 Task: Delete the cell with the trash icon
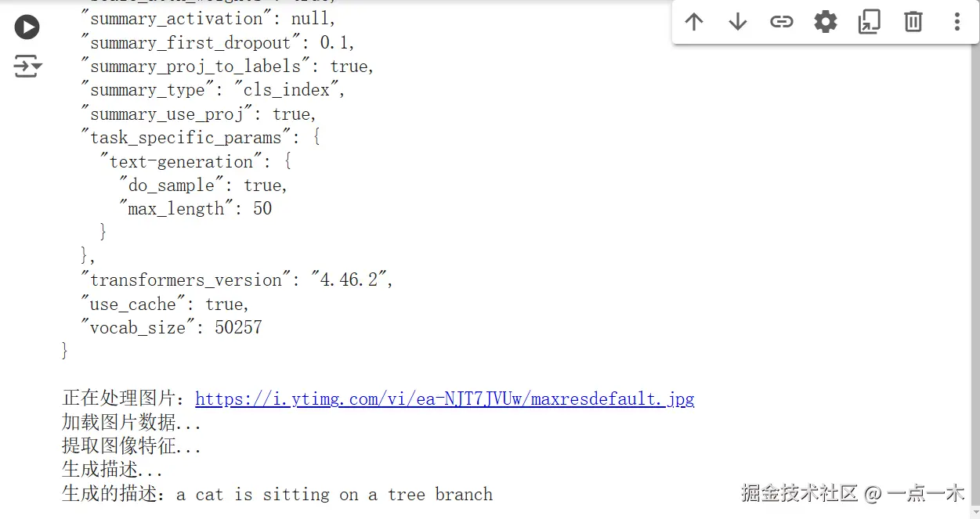point(913,22)
